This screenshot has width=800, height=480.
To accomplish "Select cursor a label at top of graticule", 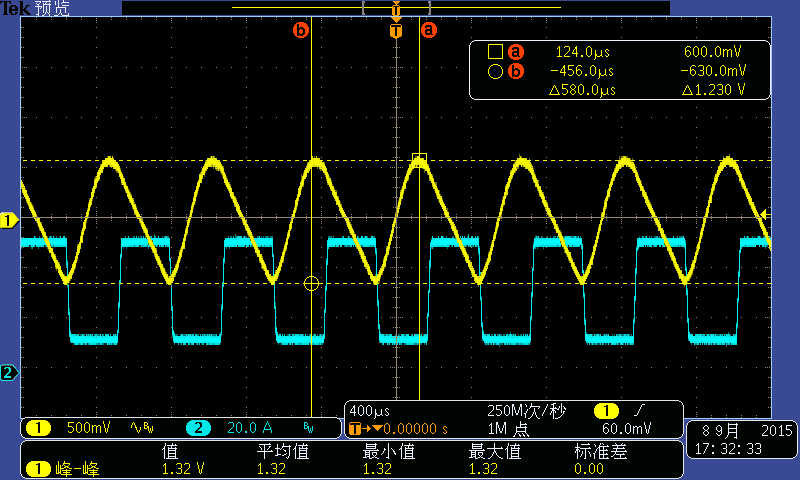I will [x=429, y=30].
